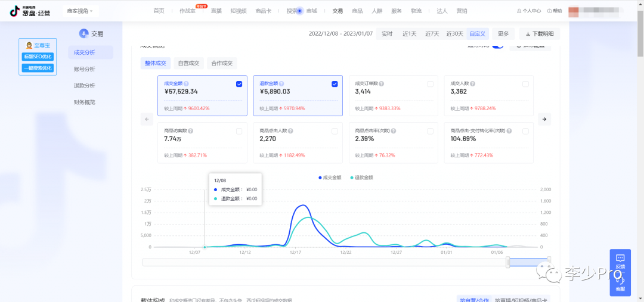Open 达人 in top navigation

coord(442,11)
